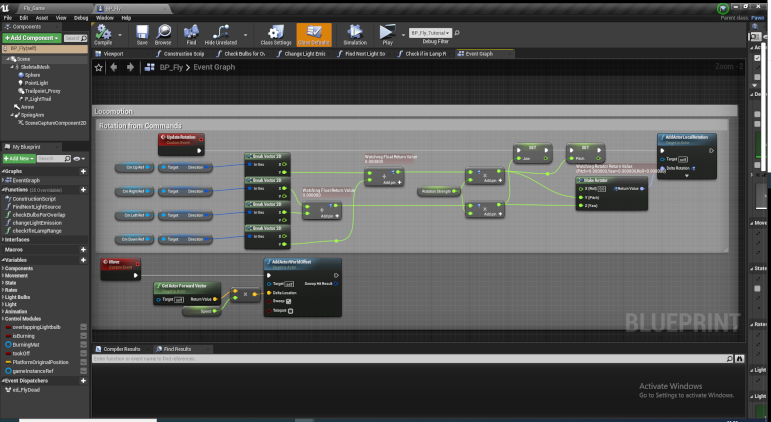Viewport: 771px width, 422px height.
Task: Toggle visibility of BurningMat variable
Action: (x=84, y=345)
